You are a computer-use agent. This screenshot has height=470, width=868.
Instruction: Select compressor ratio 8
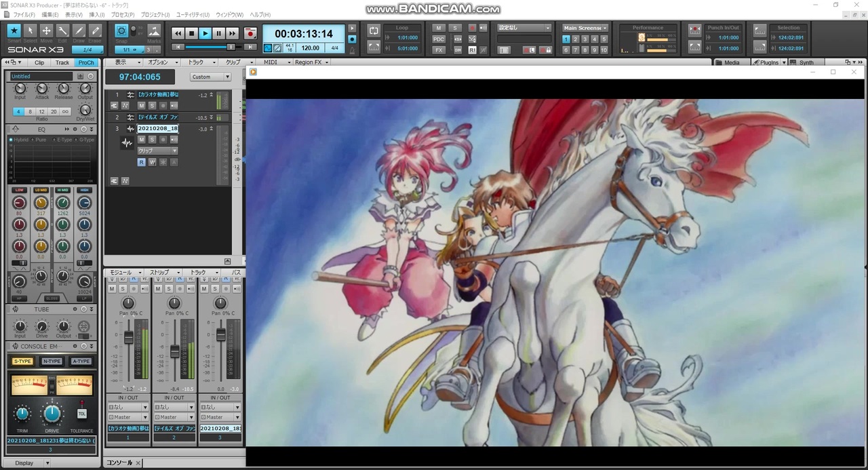tap(30, 112)
